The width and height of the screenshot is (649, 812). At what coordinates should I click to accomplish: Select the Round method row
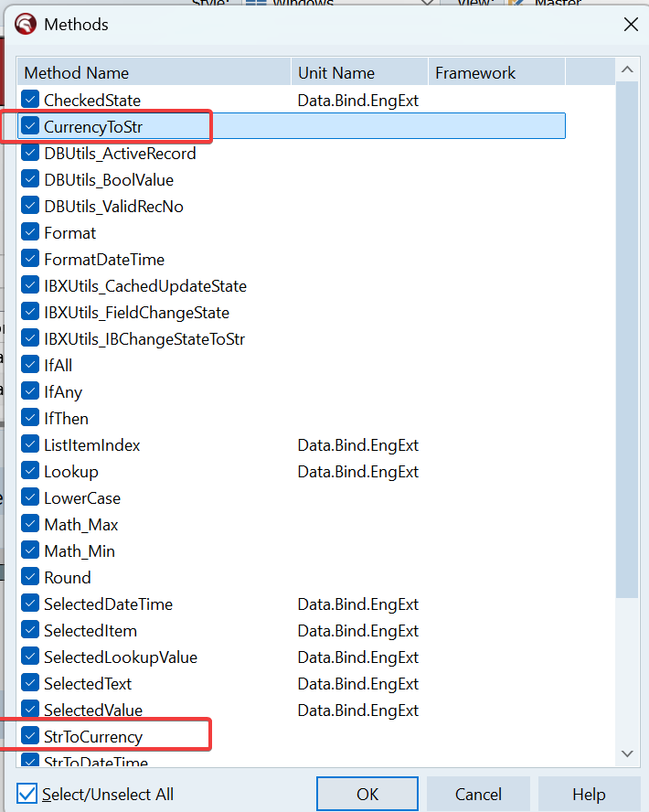click(x=68, y=578)
